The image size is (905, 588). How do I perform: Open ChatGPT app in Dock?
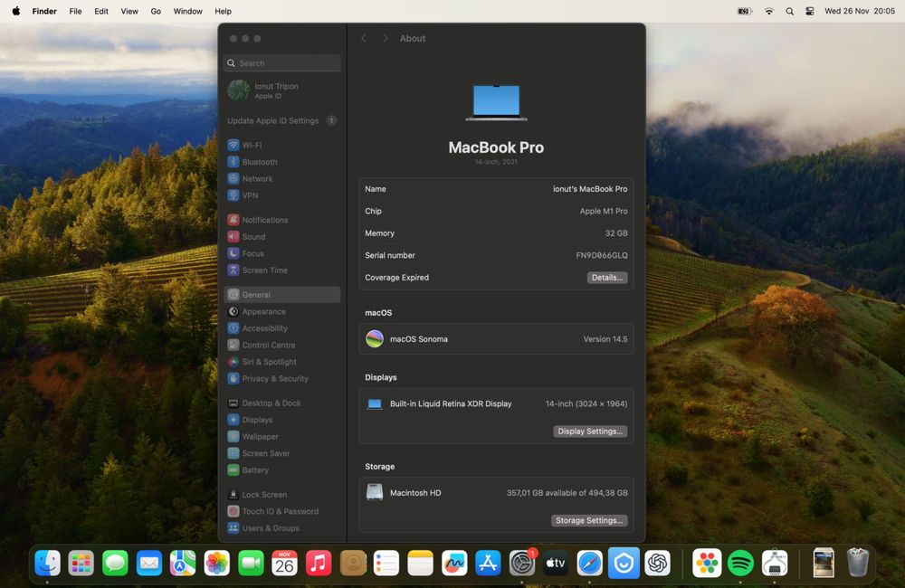pyautogui.click(x=657, y=563)
